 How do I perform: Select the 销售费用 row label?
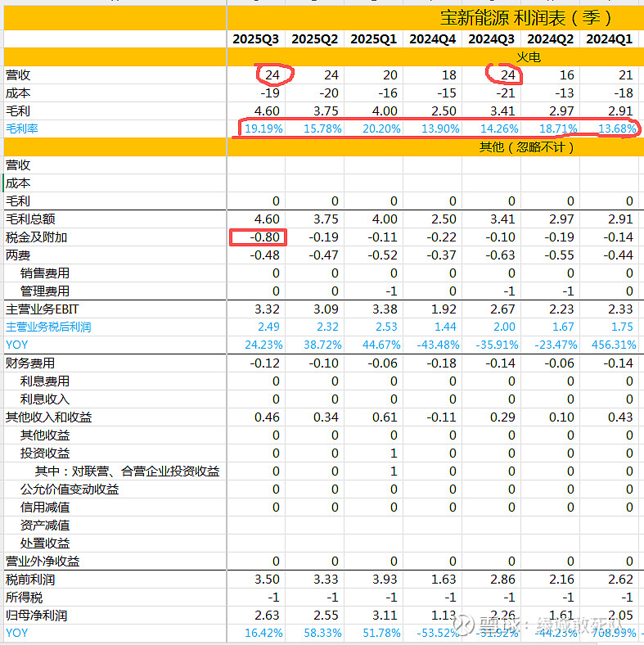[x=45, y=273]
